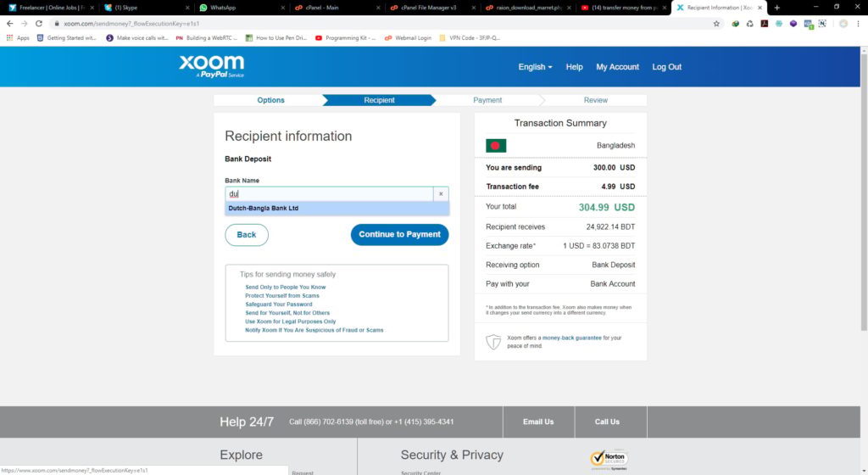Click the Call Us button

607,422
